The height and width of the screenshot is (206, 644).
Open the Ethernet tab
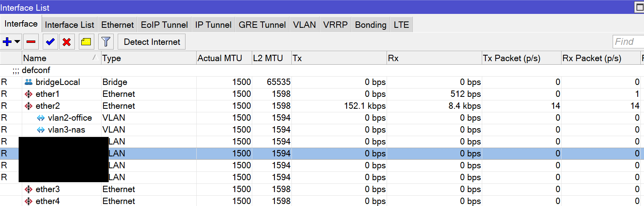[x=117, y=25]
